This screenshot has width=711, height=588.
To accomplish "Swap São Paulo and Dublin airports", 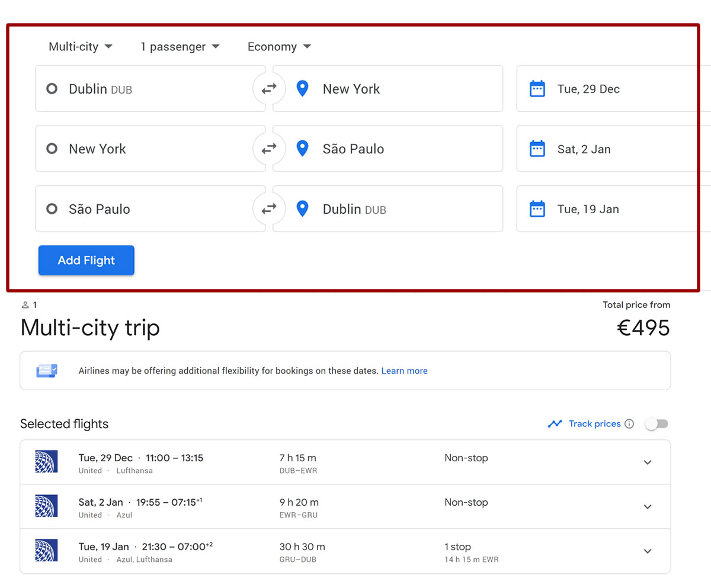I will click(269, 209).
